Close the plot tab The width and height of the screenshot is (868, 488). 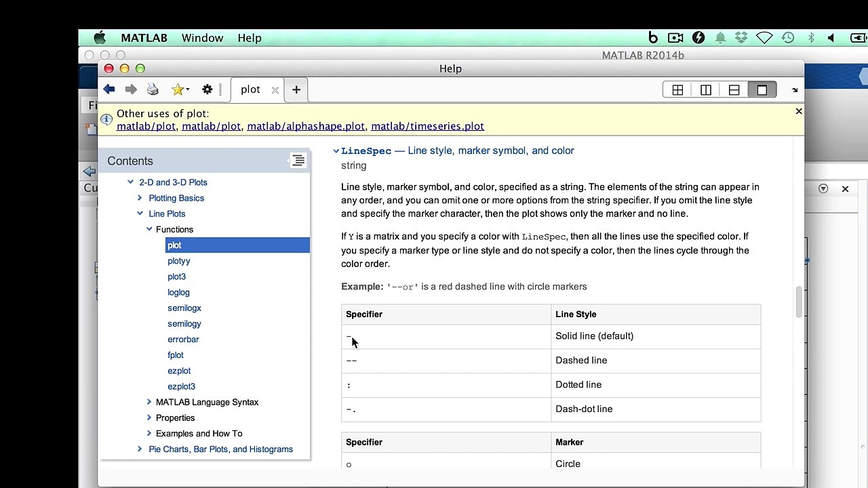(275, 89)
